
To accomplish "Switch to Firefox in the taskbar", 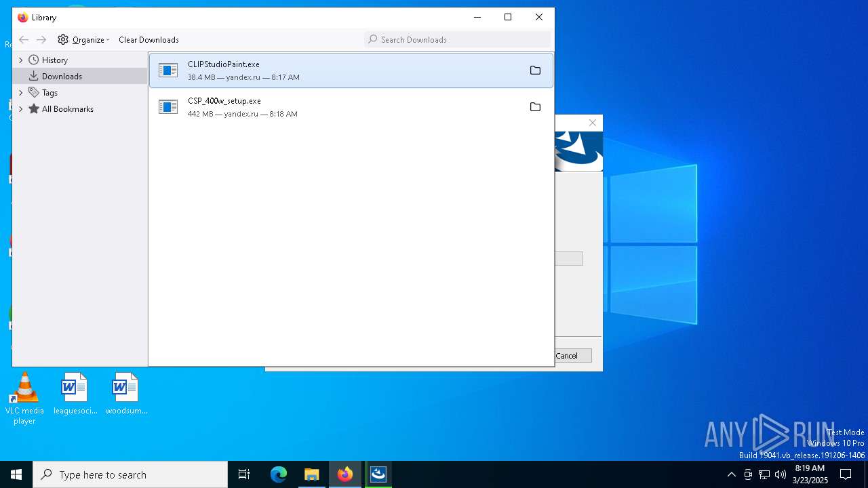I will [x=345, y=474].
